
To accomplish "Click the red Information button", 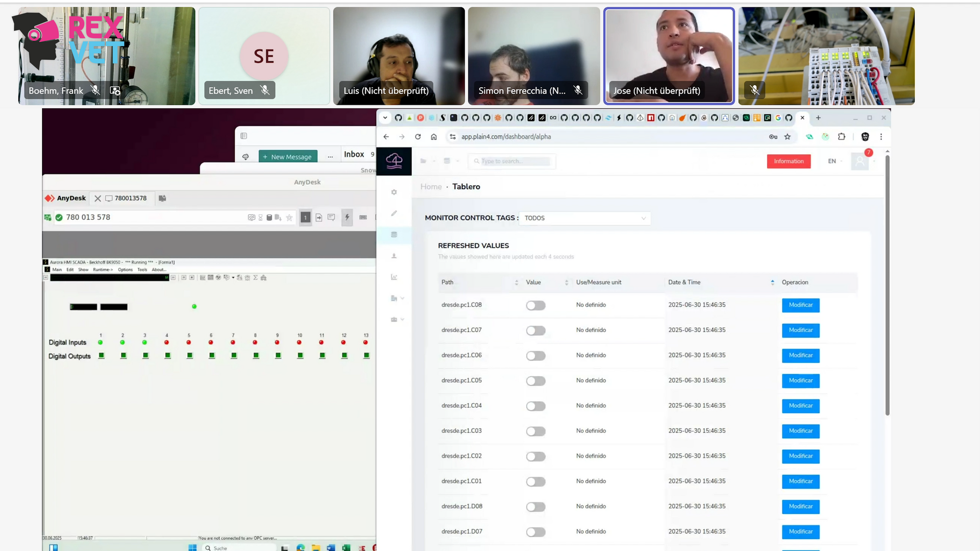I will [x=788, y=161].
